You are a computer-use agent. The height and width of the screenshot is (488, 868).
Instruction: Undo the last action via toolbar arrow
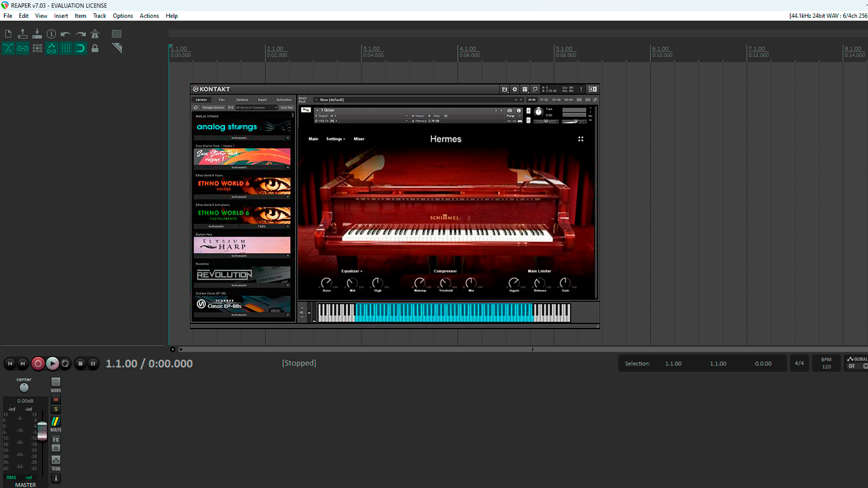(66, 34)
